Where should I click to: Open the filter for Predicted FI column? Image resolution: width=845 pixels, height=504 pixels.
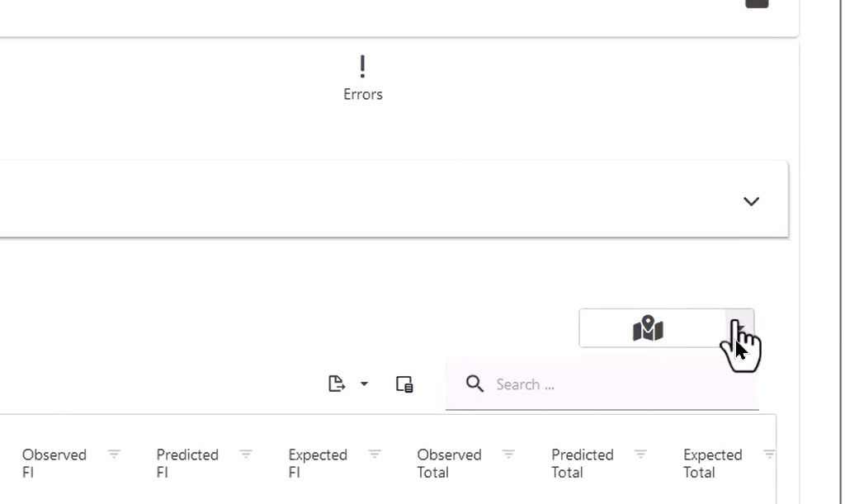pyautogui.click(x=246, y=455)
